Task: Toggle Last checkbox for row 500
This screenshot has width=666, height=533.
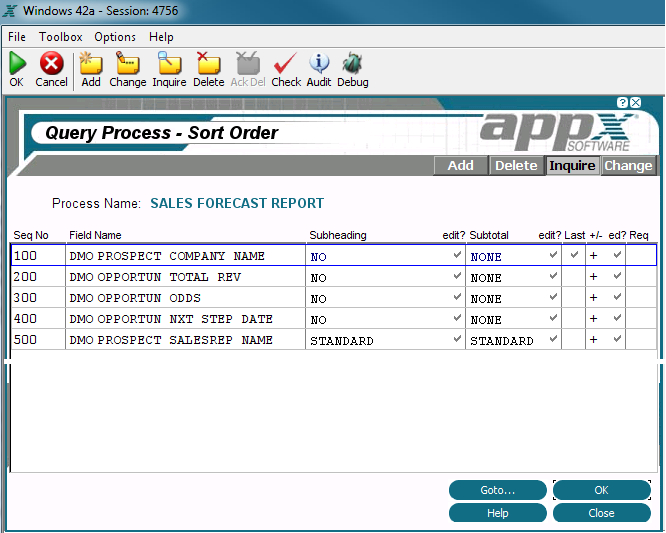Action: [x=574, y=339]
